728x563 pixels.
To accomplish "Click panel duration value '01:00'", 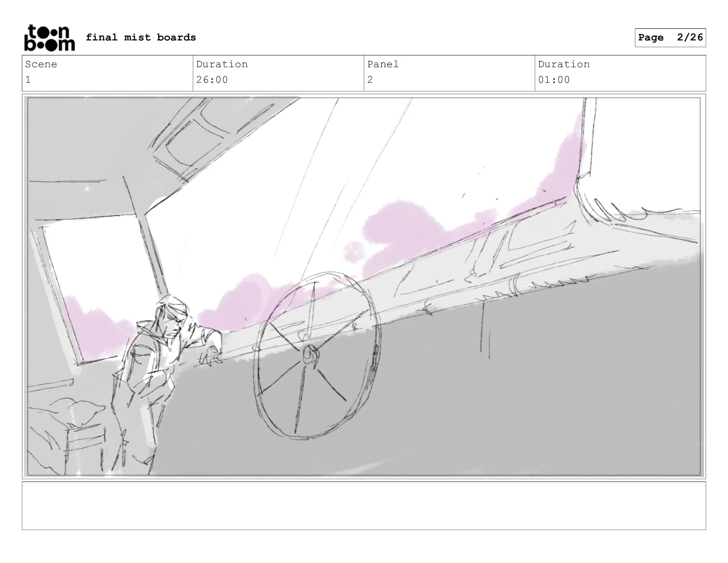I will tap(554, 80).
